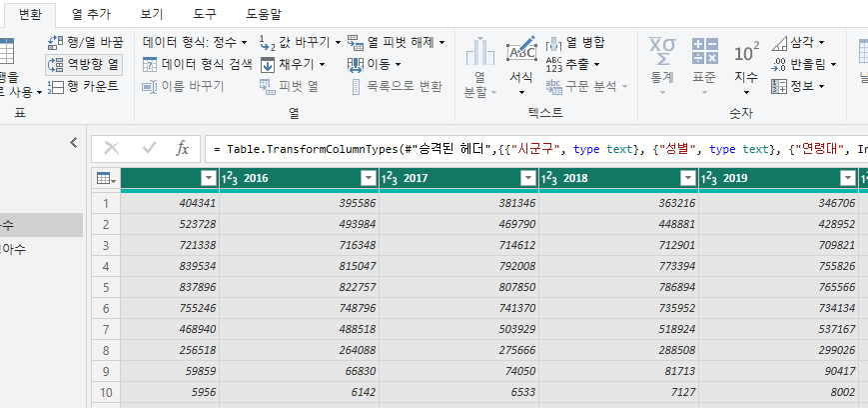This screenshot has height=408, width=868.
Task: Open the 도움말 tab
Action: pos(264,14)
